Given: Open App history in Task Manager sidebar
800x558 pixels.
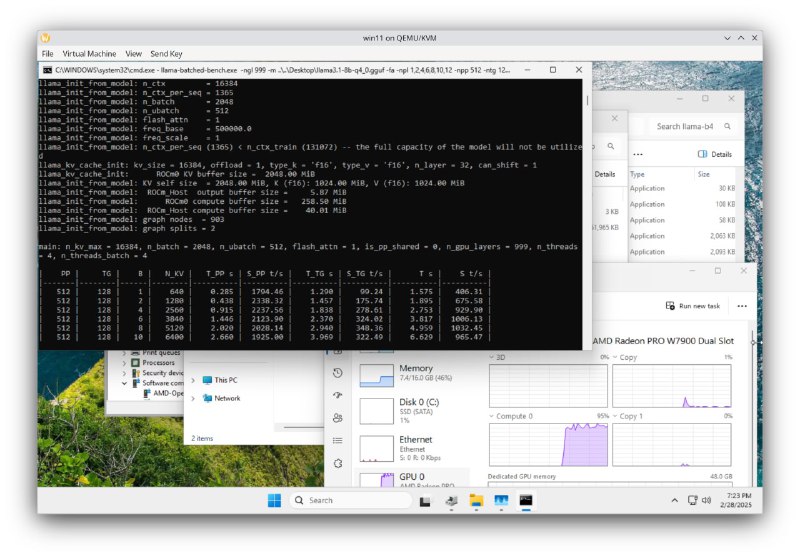Looking at the screenshot, I should [x=337, y=373].
